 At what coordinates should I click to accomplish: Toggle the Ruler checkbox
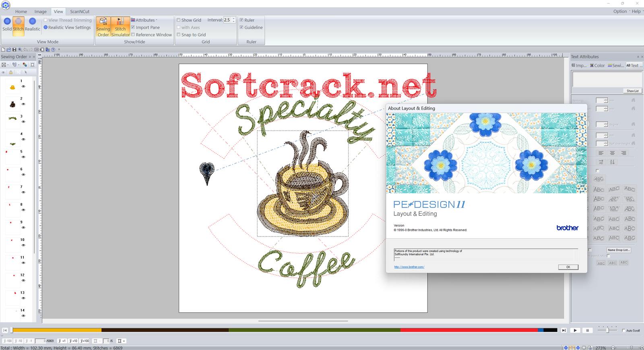click(241, 20)
